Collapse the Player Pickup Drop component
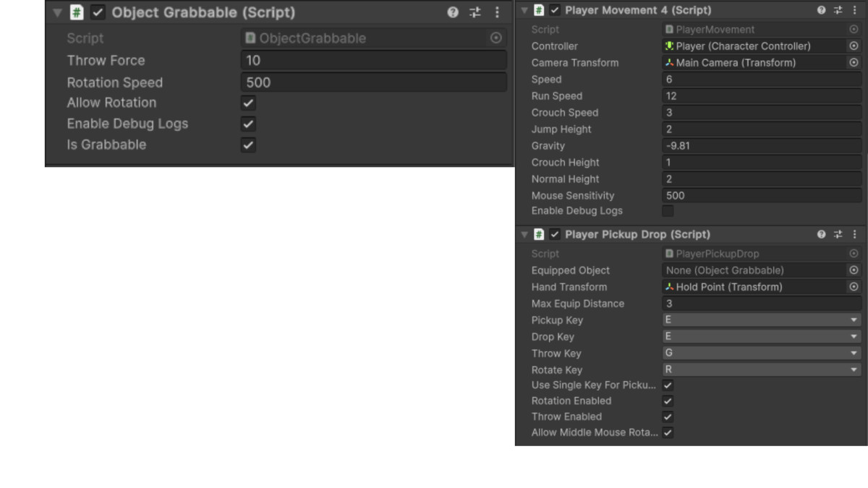The width and height of the screenshot is (868, 488). point(524,234)
